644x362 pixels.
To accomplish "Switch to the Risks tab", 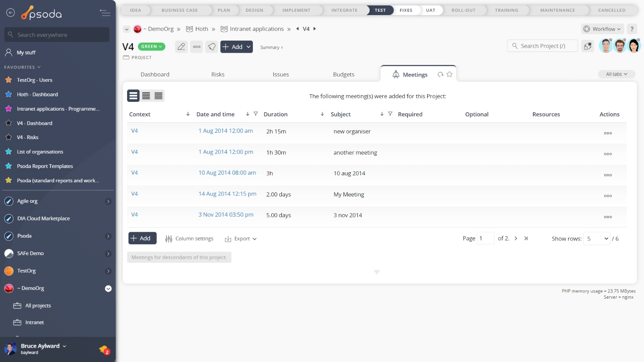I will click(x=218, y=75).
